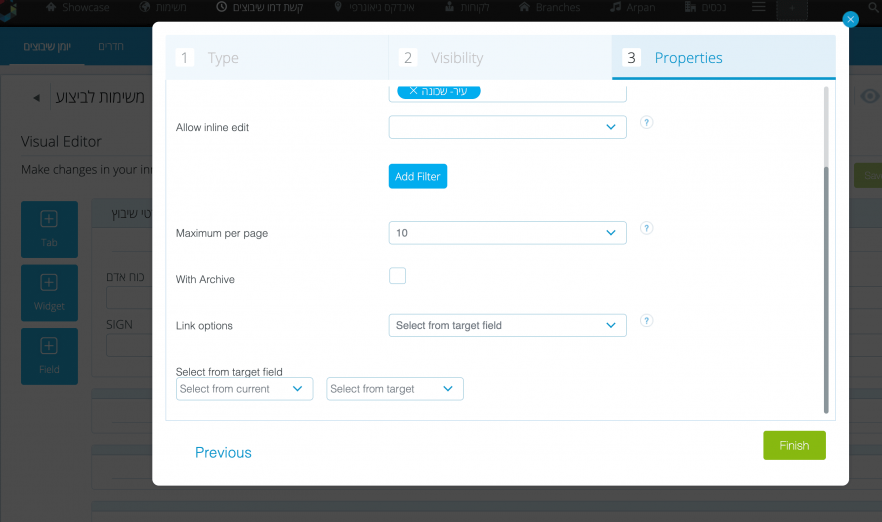Click the back arrow beside page title
The width and height of the screenshot is (882, 522).
pyautogui.click(x=37, y=98)
